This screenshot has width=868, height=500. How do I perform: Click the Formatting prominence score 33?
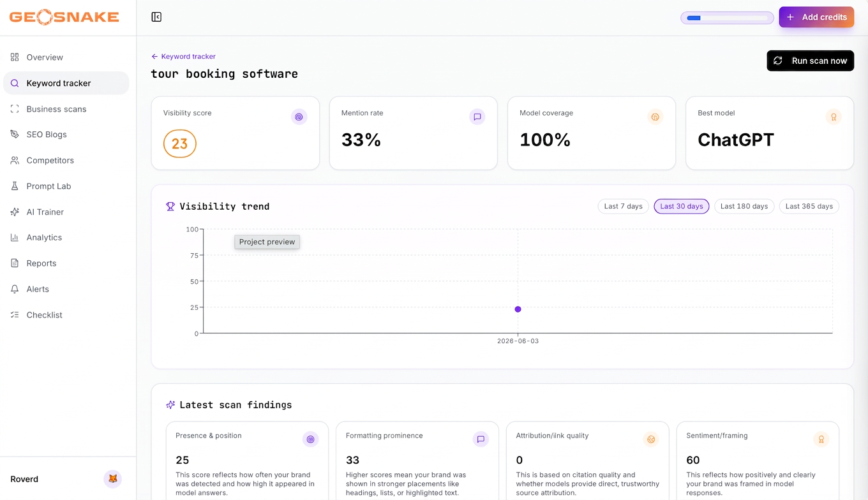pos(353,460)
